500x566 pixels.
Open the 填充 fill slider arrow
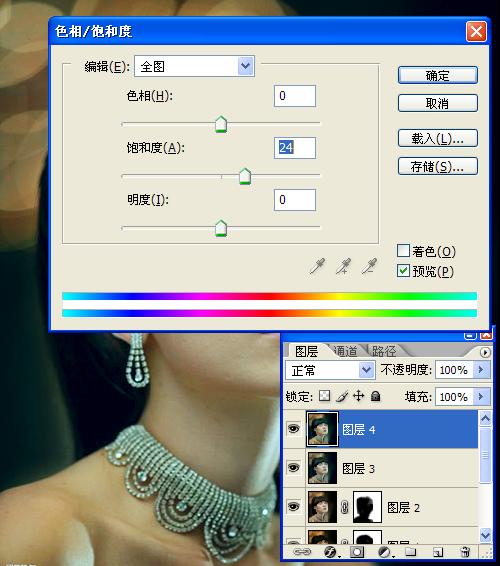(x=481, y=397)
